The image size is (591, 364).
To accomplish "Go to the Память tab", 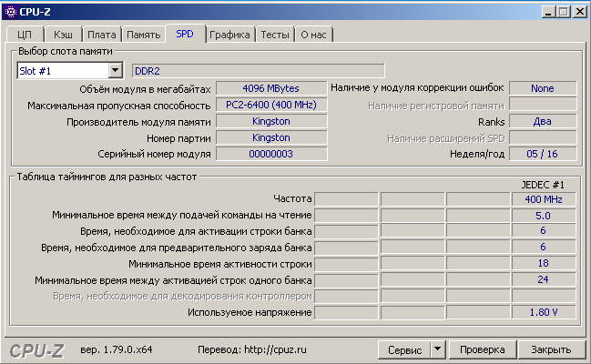I will tap(144, 35).
